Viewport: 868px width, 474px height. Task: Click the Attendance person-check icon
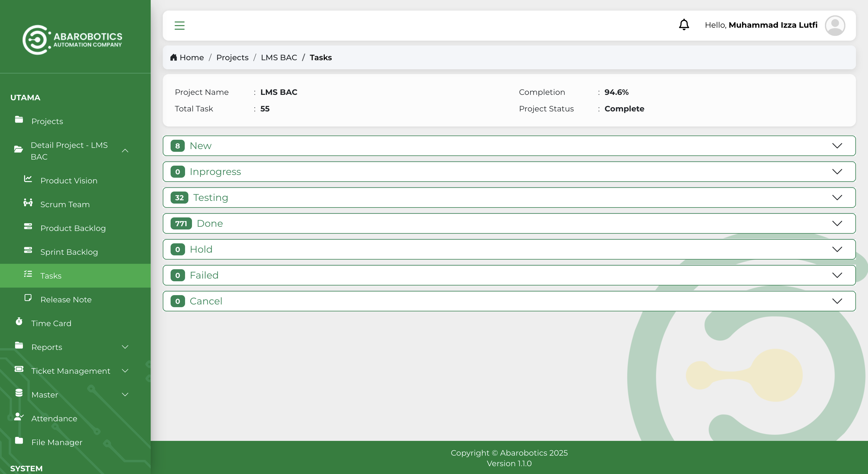[19, 417]
